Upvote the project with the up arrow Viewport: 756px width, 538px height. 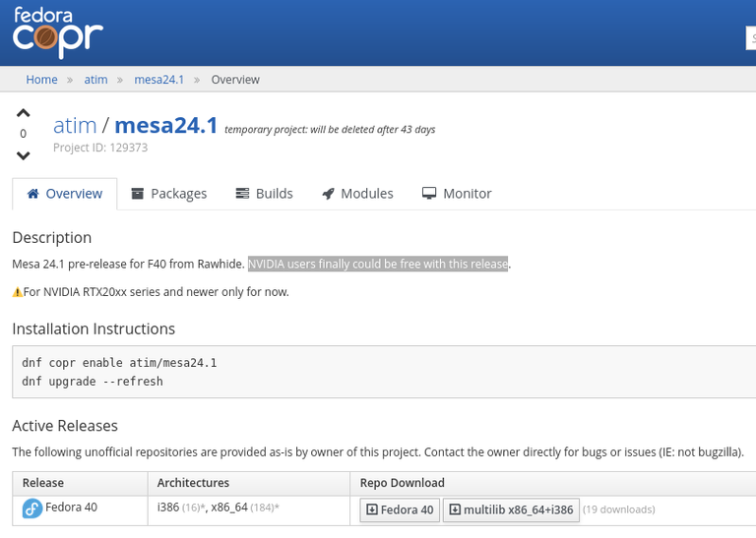tap(24, 113)
